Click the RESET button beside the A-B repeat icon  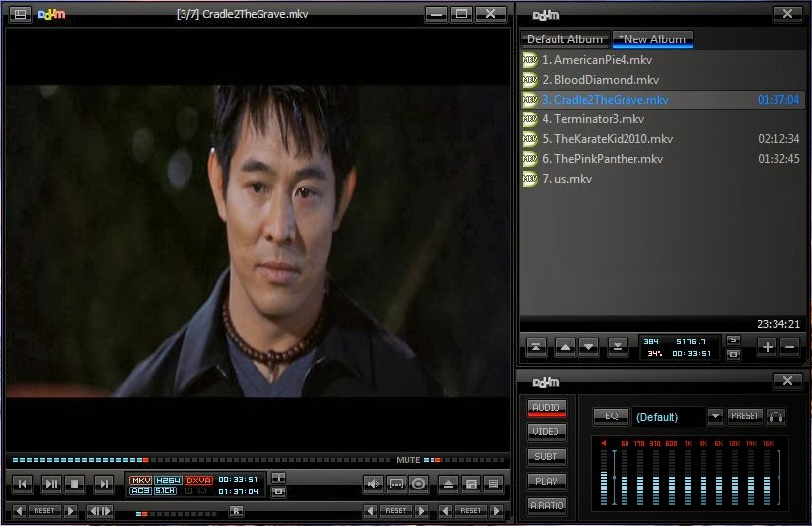(x=44, y=511)
